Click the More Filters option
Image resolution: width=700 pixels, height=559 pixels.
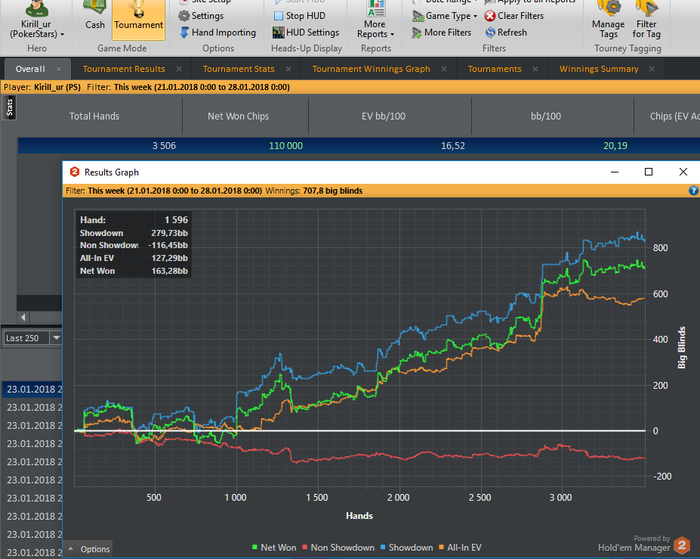pos(442,33)
